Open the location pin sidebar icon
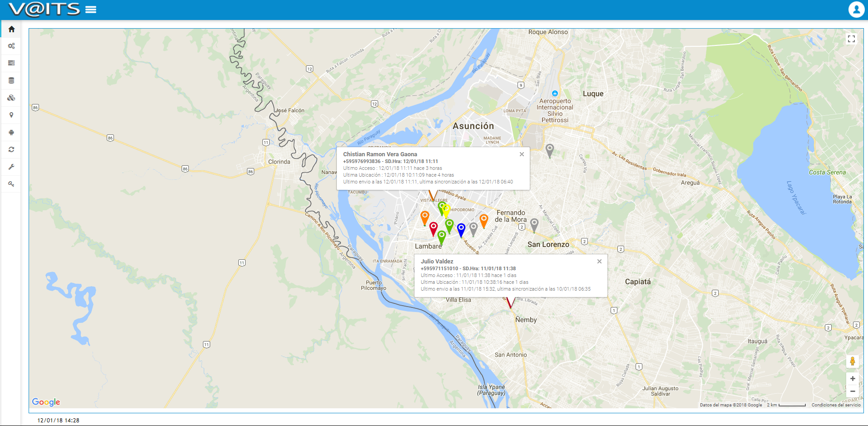This screenshot has width=868, height=426. pyautogui.click(x=11, y=115)
